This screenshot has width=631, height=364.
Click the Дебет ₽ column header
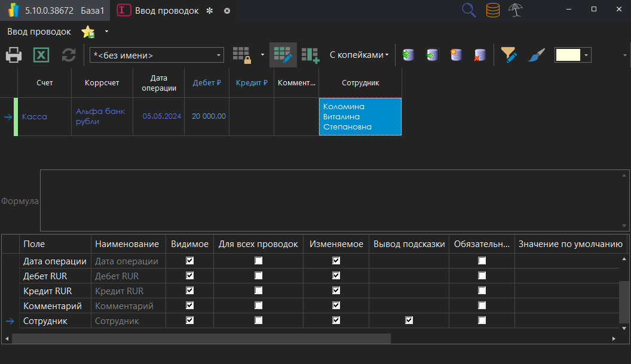pos(207,83)
